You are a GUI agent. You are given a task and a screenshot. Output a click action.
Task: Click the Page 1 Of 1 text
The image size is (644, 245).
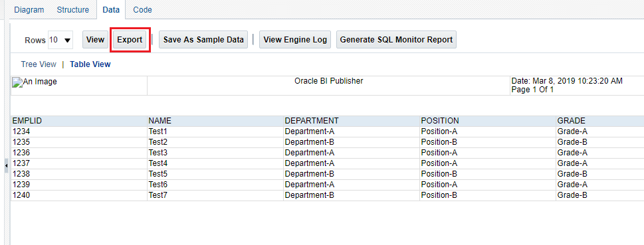(x=533, y=90)
